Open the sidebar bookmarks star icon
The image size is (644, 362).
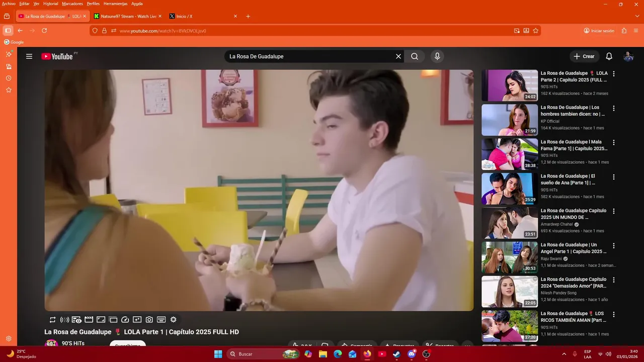tap(9, 90)
